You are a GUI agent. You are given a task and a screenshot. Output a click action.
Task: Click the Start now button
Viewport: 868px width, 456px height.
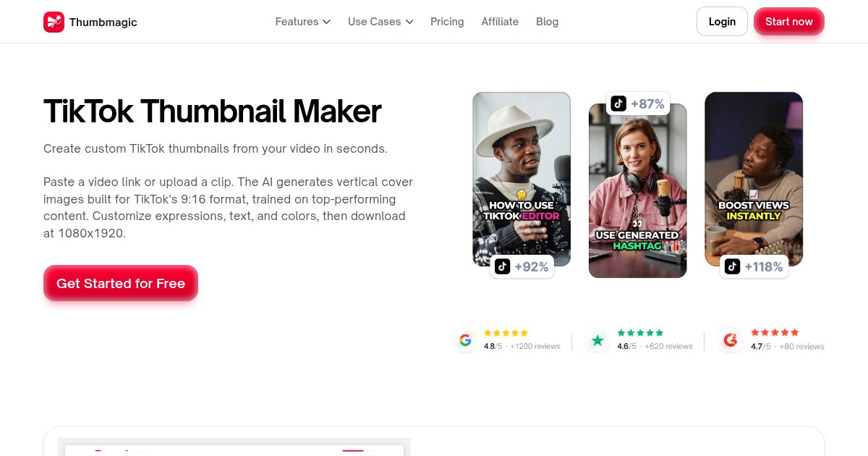click(789, 22)
